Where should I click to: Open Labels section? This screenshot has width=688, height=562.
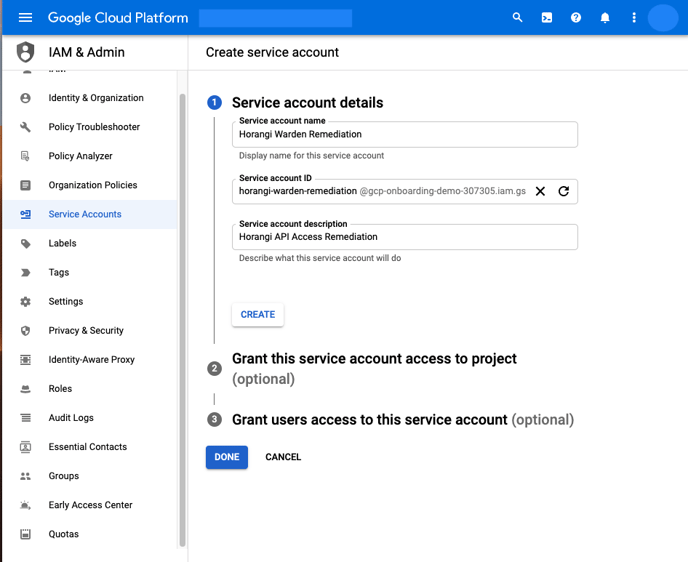(62, 243)
